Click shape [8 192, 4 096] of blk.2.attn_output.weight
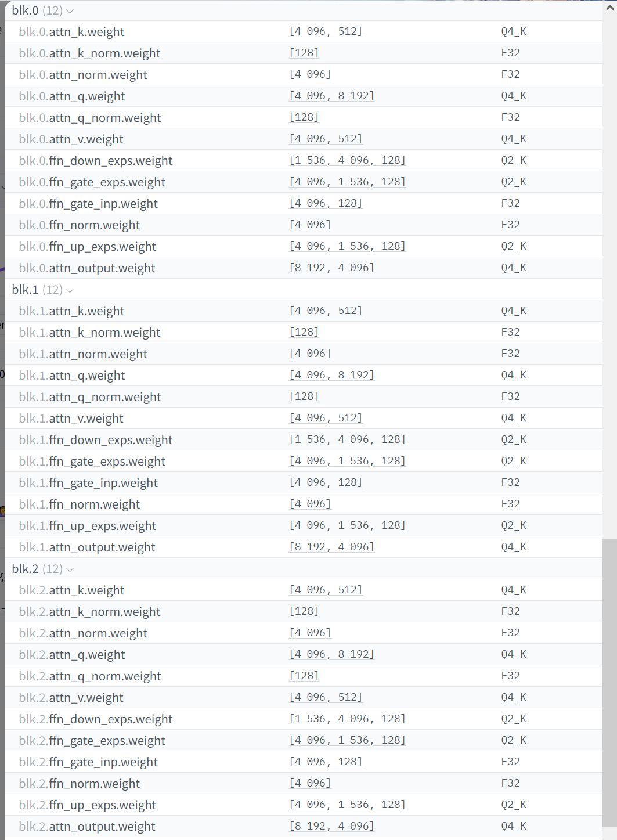Screen dimensions: 617x840 click(x=331, y=826)
